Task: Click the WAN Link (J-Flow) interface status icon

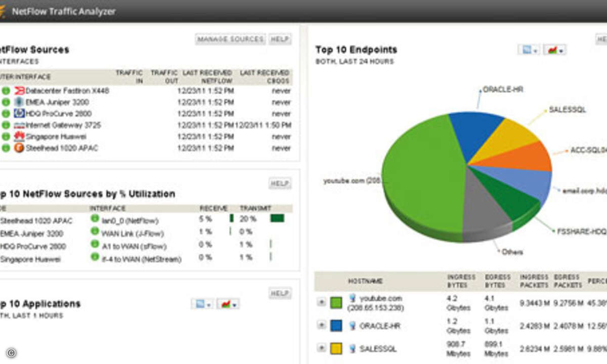Action: [x=95, y=232]
